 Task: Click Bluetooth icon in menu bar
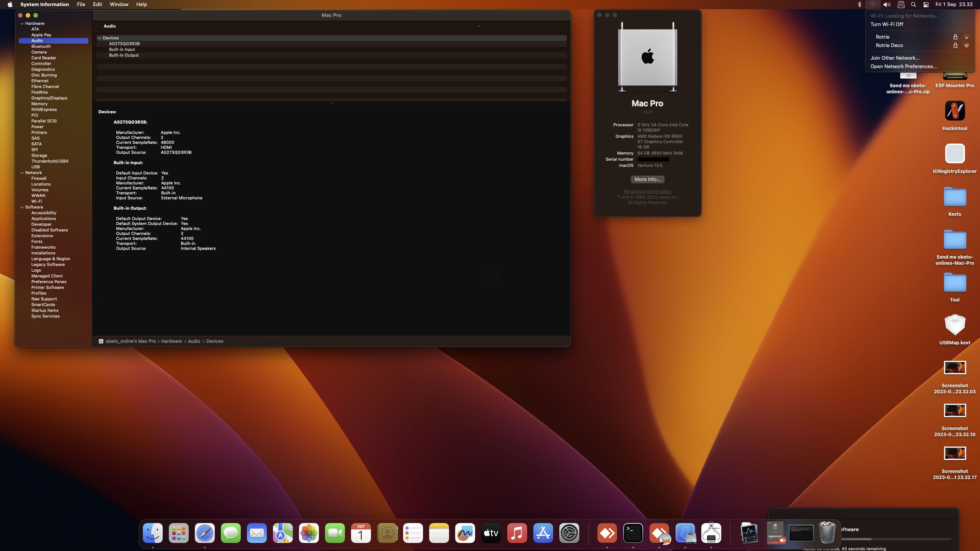pos(859,5)
